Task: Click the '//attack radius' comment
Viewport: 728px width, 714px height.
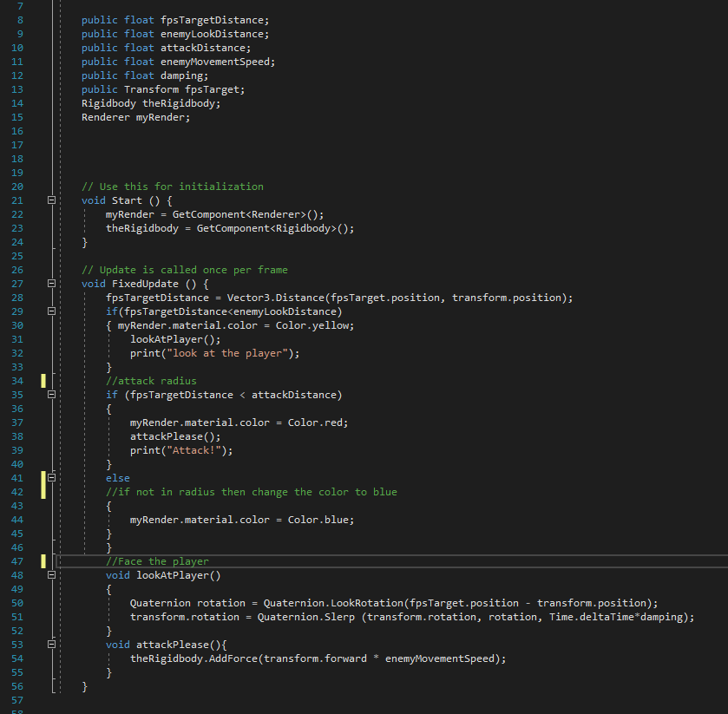Action: tap(151, 381)
